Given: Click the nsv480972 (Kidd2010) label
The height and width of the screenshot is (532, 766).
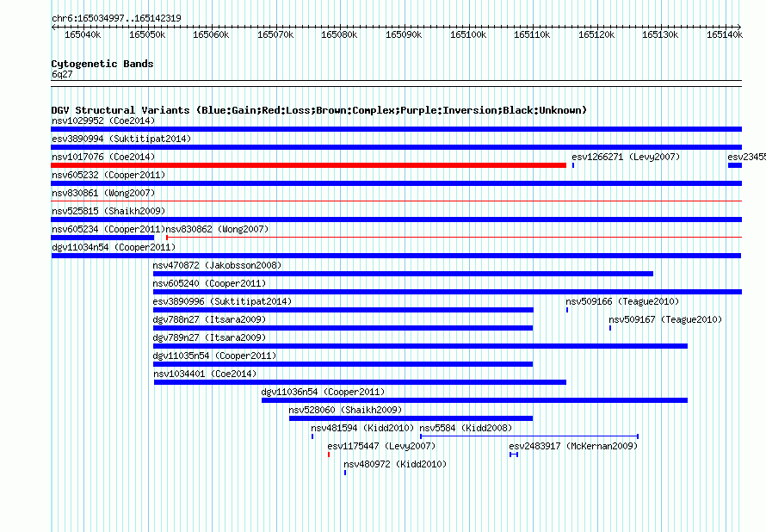Looking at the screenshot, I should pos(395,464).
